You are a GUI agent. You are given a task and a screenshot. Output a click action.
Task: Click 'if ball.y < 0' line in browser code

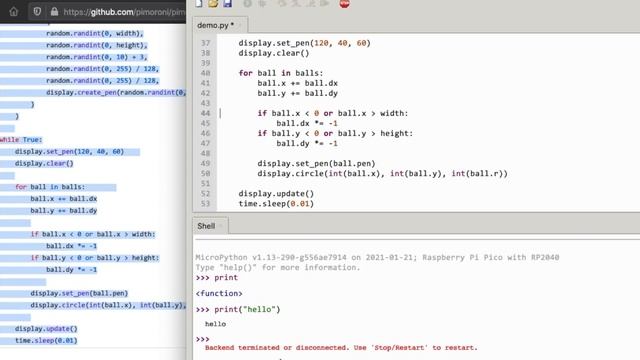point(95,258)
